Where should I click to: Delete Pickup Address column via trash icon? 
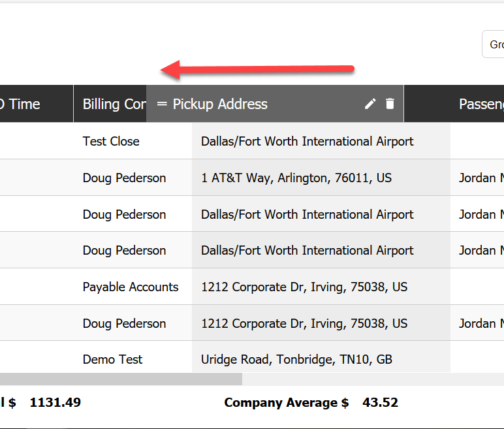tap(390, 104)
